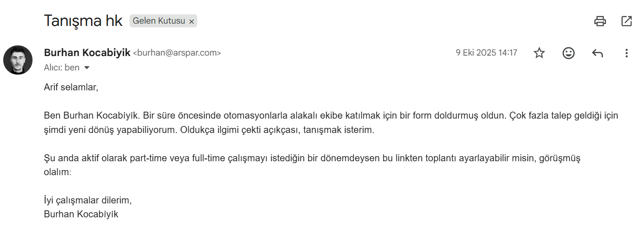The image size is (644, 234).
Task: Click the burhan@arspar.com email address
Action: tap(177, 53)
